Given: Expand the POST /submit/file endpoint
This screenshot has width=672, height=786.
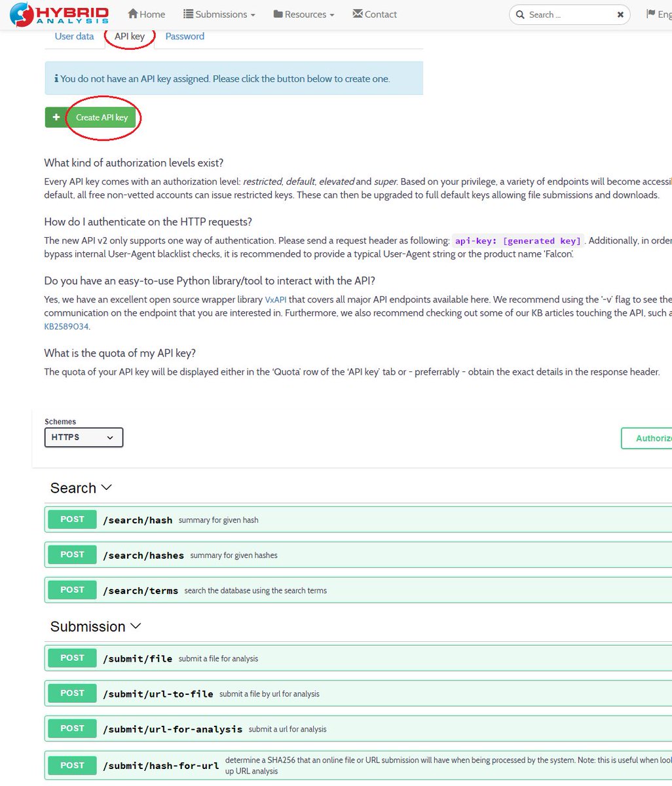Looking at the screenshot, I should (x=358, y=658).
